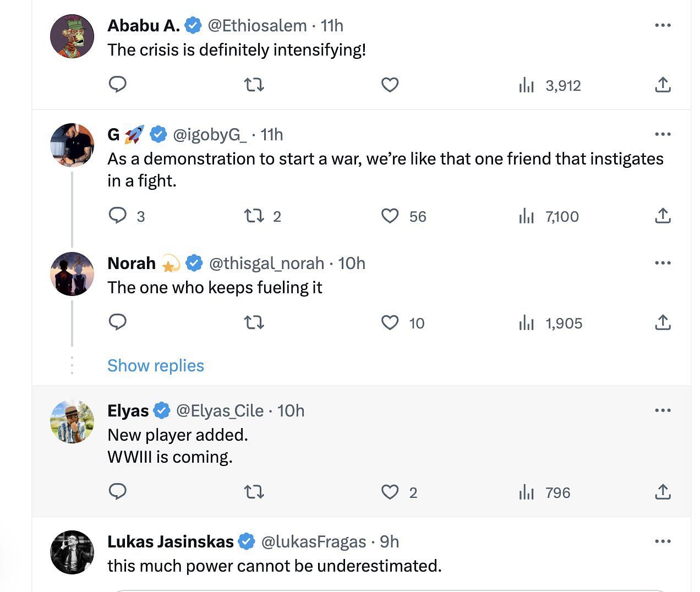Screen dimensions: 700x592
Task: Like the tweet by @Ethiosalem
Action: [x=390, y=85]
